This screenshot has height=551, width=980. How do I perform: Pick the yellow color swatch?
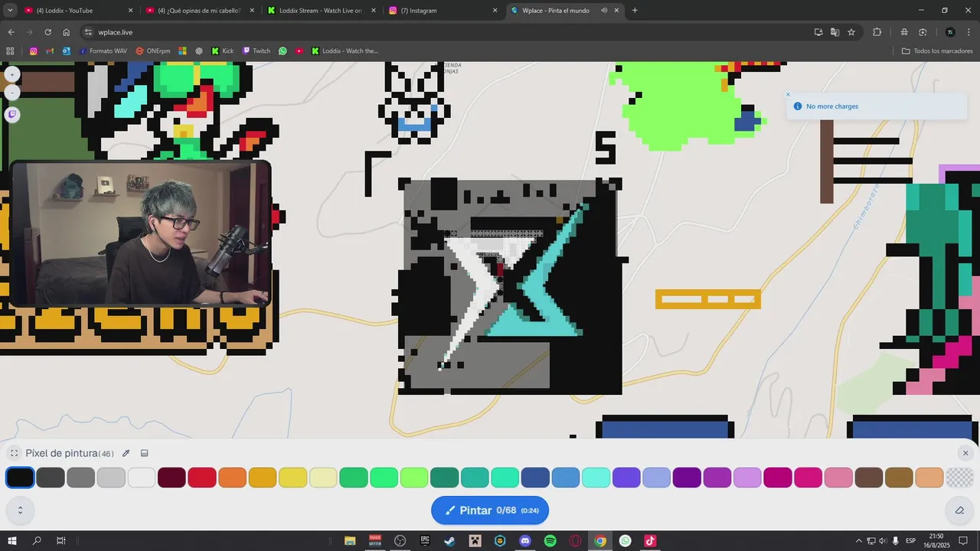pyautogui.click(x=293, y=478)
